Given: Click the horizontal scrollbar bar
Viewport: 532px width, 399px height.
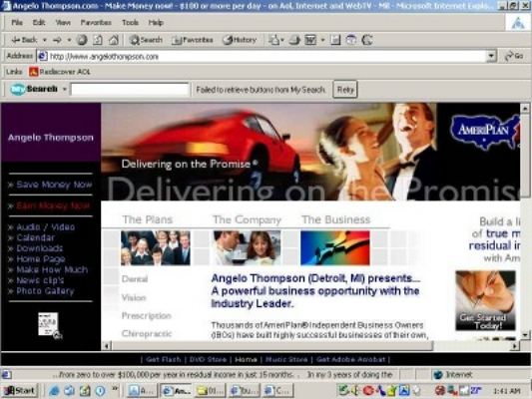Looking at the screenshot, I should tap(271, 346).
